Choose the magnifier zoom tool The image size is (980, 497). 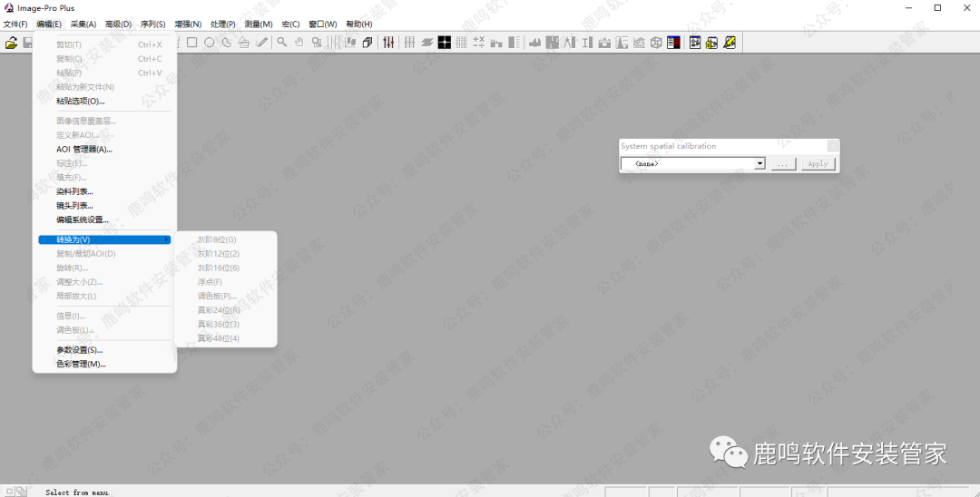(x=282, y=43)
